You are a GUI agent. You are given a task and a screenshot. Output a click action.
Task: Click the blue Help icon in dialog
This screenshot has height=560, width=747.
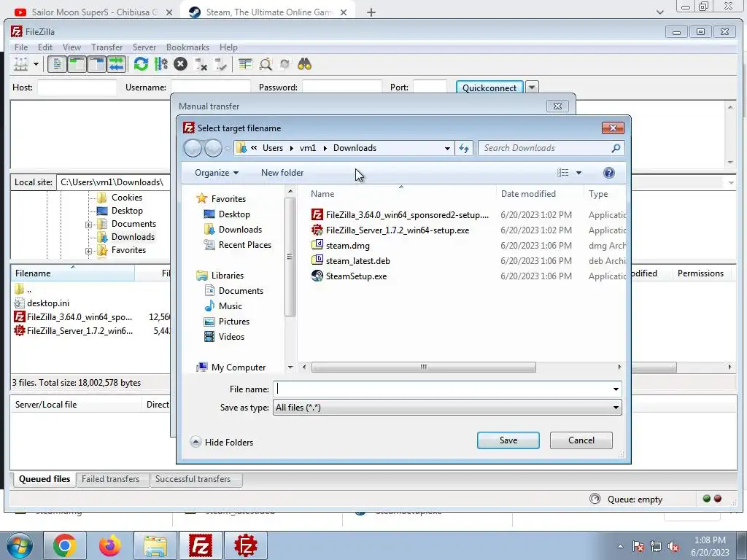(609, 173)
